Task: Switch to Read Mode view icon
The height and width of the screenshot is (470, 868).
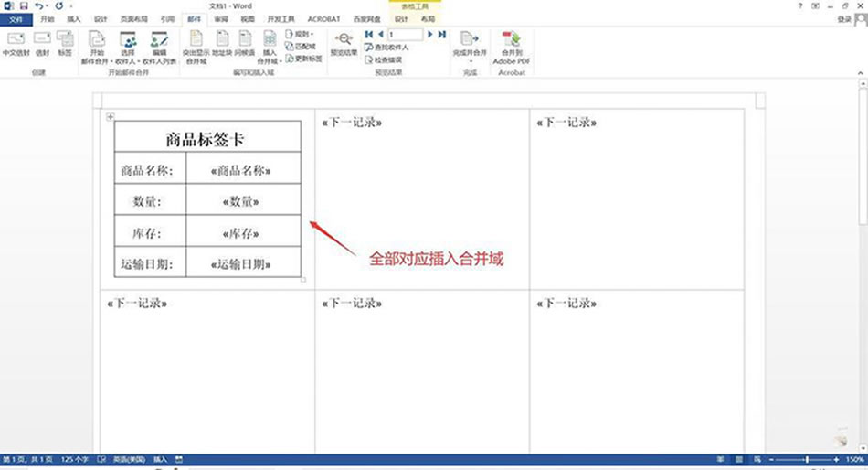Action: 720,459
